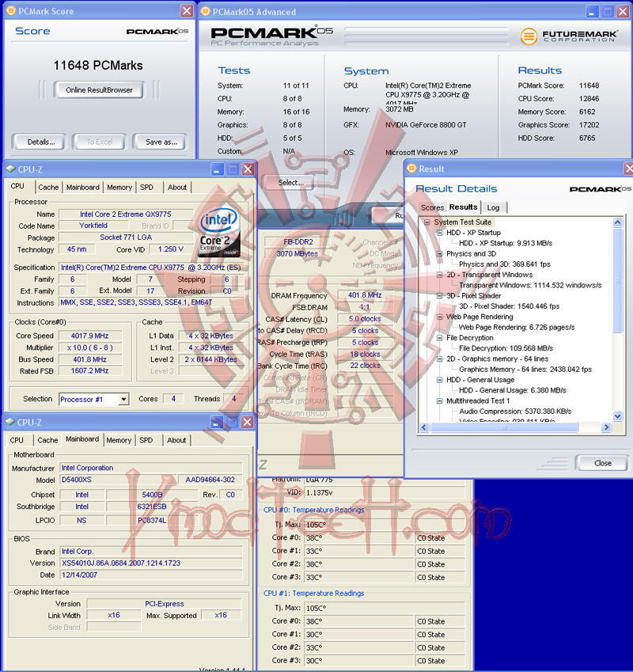
Task: Click the motherboard model 'D5400XS' field
Action: coord(117,480)
